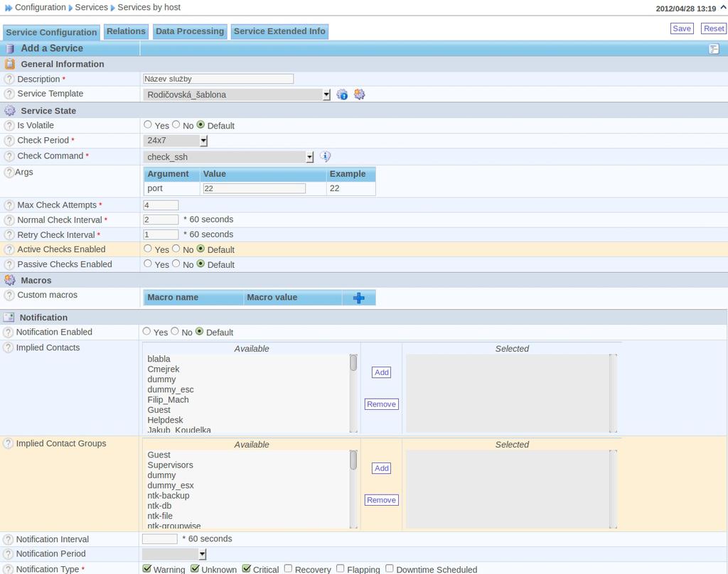
Task: Click the Save button
Action: [x=682, y=28]
